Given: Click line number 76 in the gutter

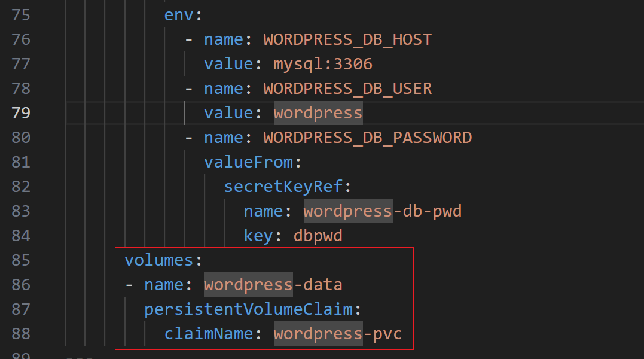Looking at the screenshot, I should click(x=21, y=40).
